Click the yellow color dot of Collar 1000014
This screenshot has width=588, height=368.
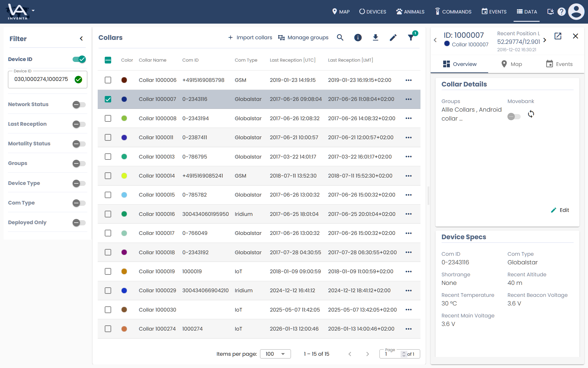pos(124,176)
